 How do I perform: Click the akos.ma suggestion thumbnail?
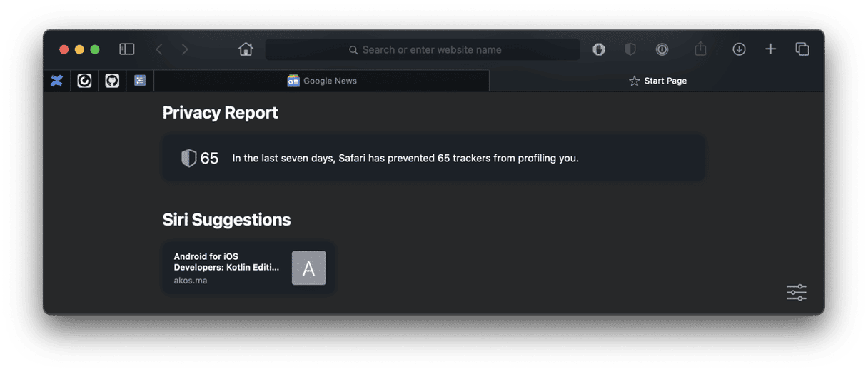308,268
